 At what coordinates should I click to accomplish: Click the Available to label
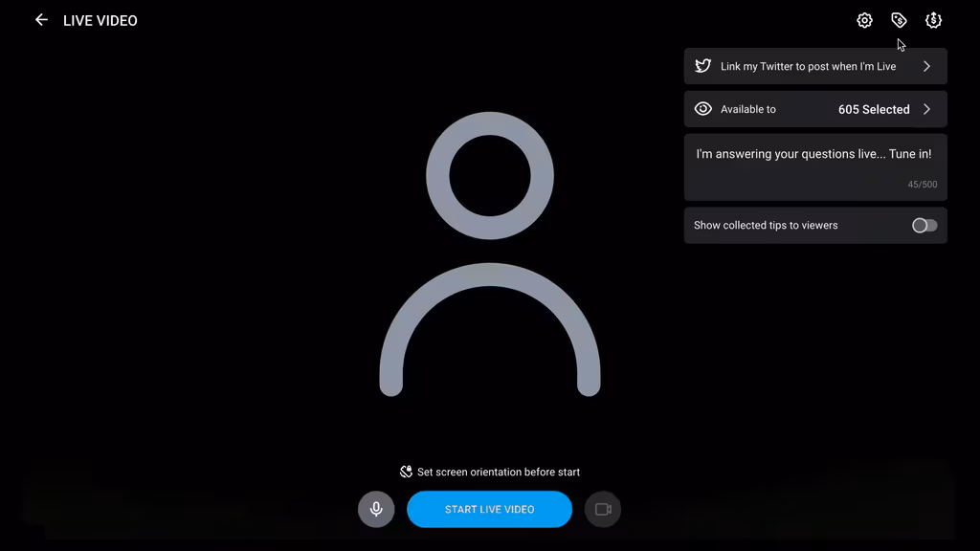pos(748,109)
